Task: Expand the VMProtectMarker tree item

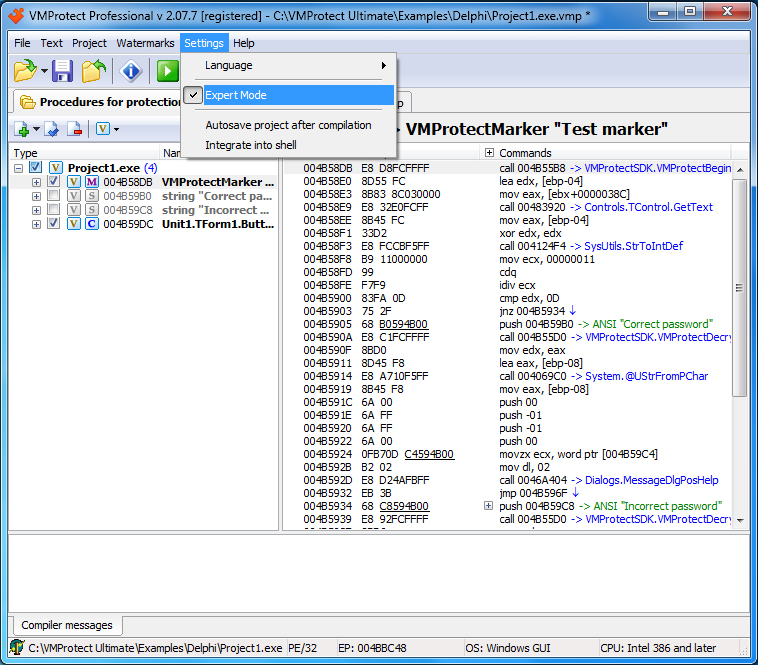Action: [36, 182]
